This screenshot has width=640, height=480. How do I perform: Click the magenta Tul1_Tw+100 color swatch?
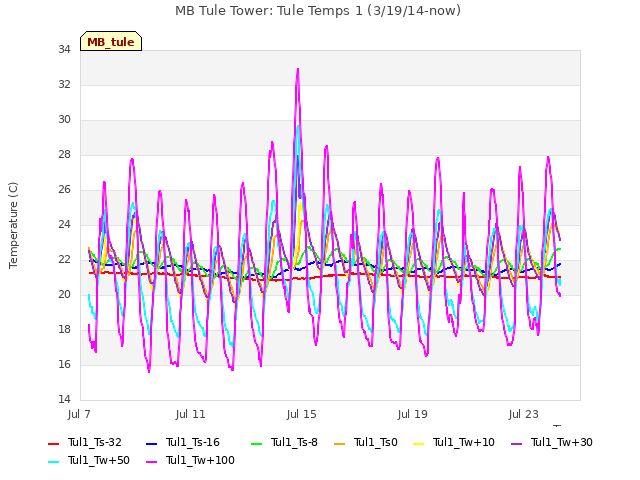tap(151, 462)
